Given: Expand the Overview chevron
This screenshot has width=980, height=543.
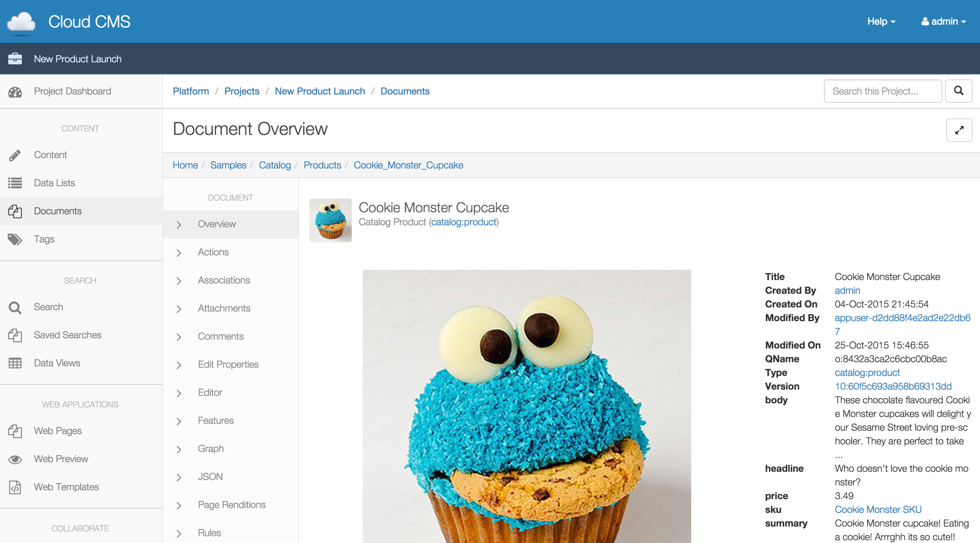Looking at the screenshot, I should click(179, 225).
